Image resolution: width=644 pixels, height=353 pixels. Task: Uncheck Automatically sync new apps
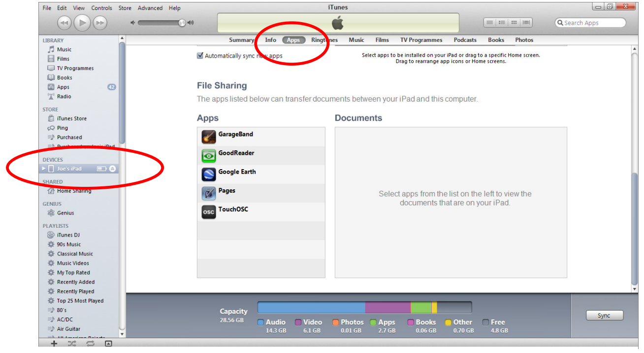tap(200, 56)
